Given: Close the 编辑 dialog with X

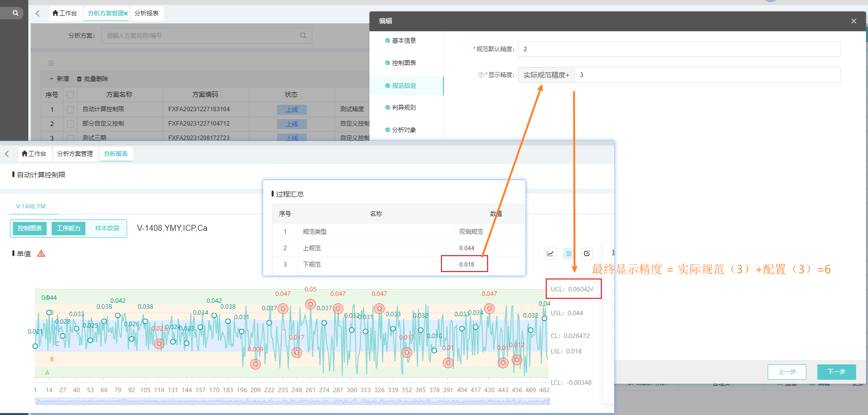Looking at the screenshot, I should pos(854,21).
